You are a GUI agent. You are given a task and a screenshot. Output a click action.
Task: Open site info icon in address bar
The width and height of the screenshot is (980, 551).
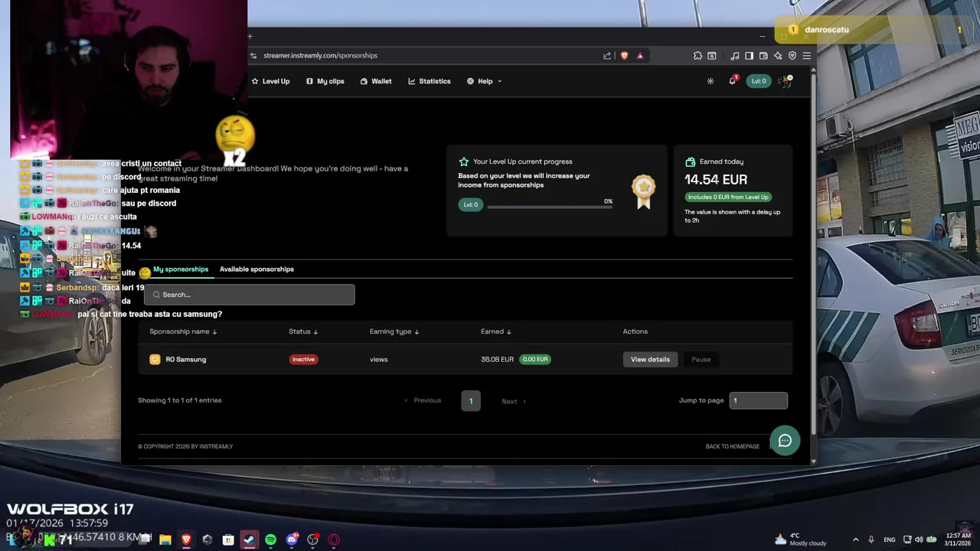pyautogui.click(x=253, y=56)
